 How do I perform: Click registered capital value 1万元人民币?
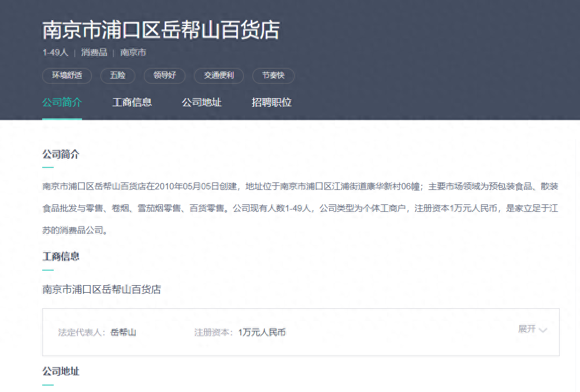pos(262,333)
